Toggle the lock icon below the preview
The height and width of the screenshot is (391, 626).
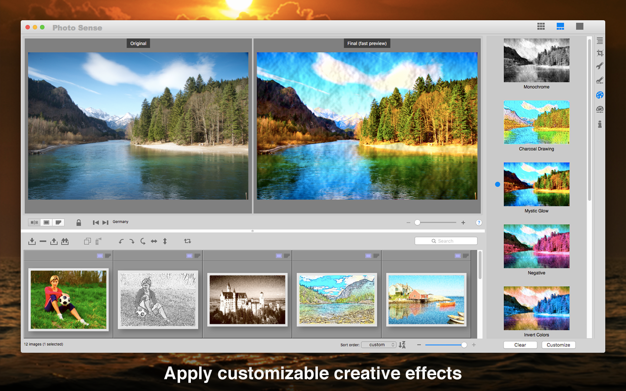79,222
